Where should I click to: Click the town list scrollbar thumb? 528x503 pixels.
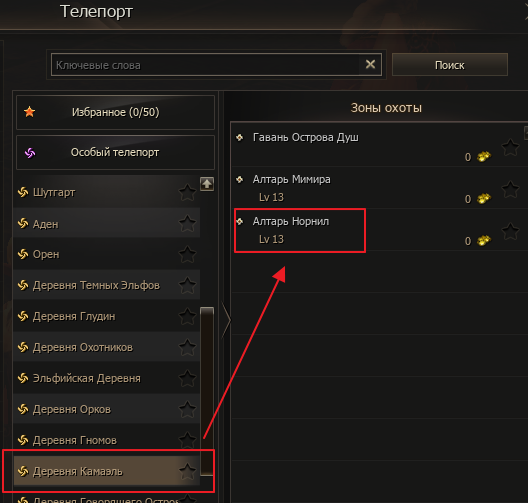point(207,391)
